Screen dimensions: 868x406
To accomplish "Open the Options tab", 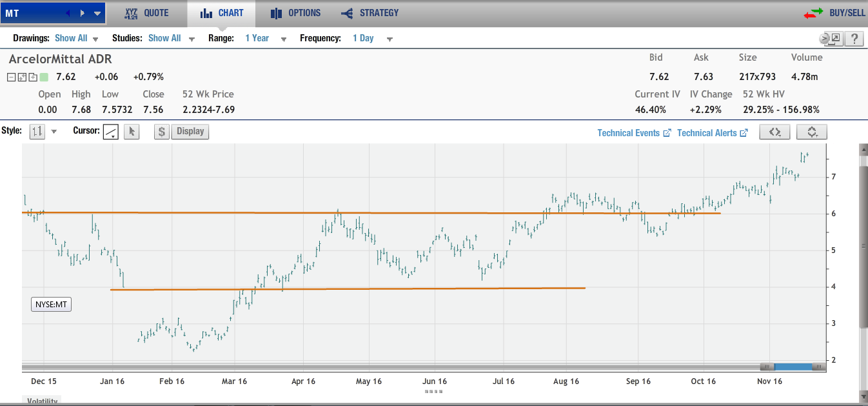I will (295, 13).
